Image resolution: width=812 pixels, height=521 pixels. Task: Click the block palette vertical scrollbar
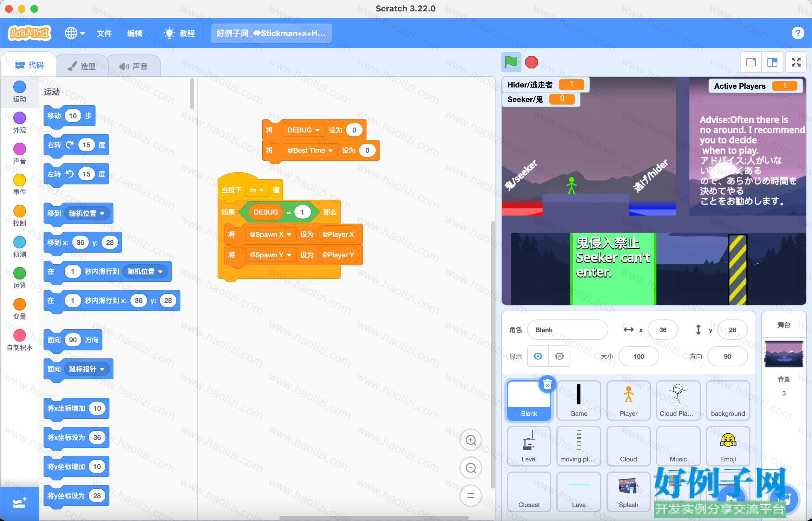[x=192, y=94]
